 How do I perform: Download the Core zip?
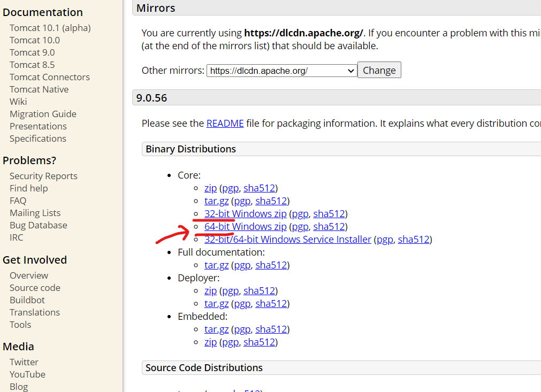(x=210, y=188)
